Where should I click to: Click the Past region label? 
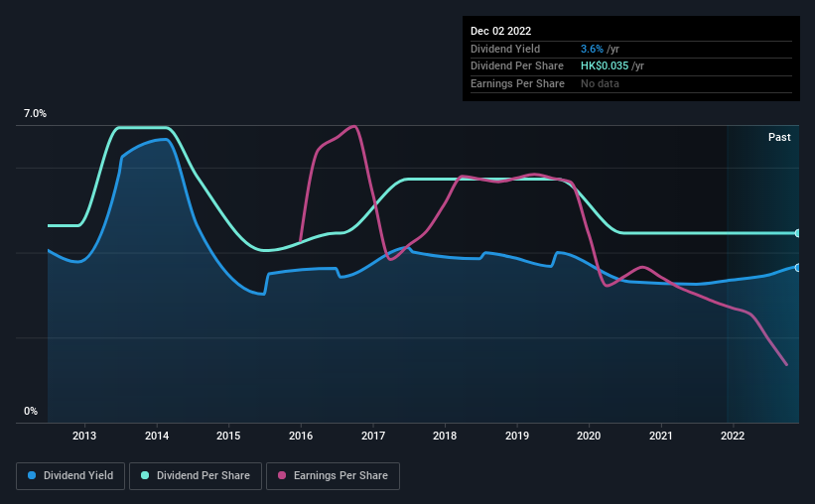click(x=779, y=137)
